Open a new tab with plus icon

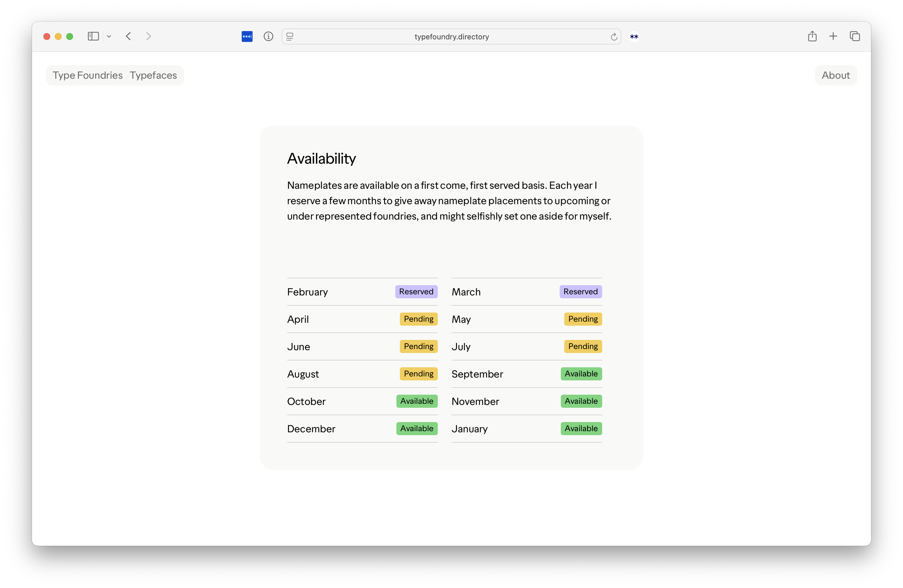pos(833,37)
